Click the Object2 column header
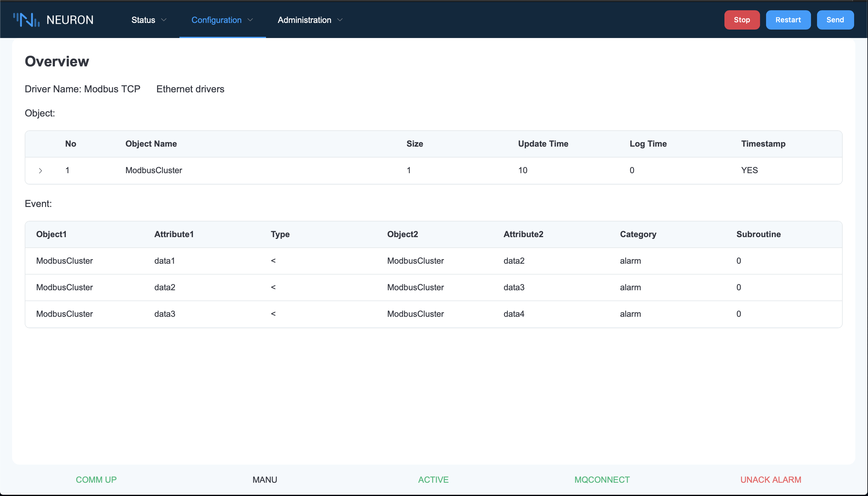This screenshot has height=496, width=868. tap(402, 234)
